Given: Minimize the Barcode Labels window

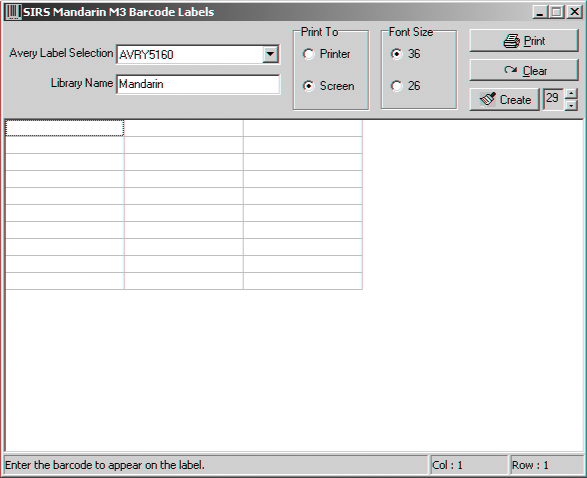Looking at the screenshot, I should pyautogui.click(x=540, y=12).
